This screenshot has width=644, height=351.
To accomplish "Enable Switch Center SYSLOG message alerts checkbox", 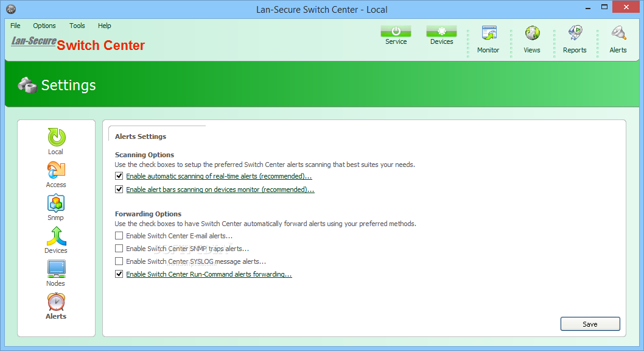I will (119, 261).
